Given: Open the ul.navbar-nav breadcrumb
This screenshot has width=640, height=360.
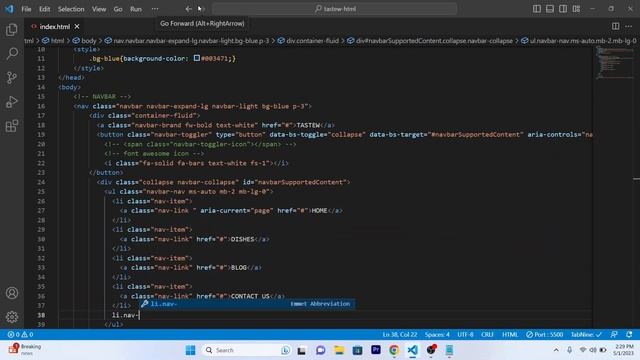Looking at the screenshot, I should [x=578, y=40].
